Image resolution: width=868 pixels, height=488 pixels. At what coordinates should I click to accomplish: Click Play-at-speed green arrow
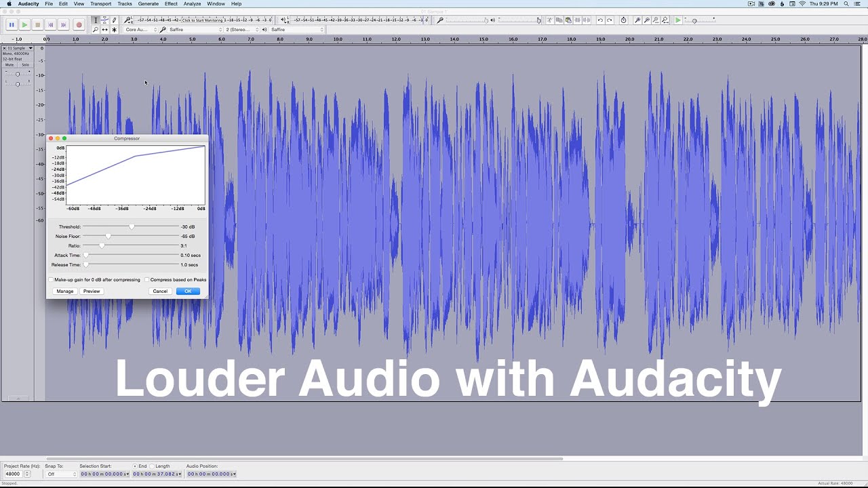coord(677,20)
